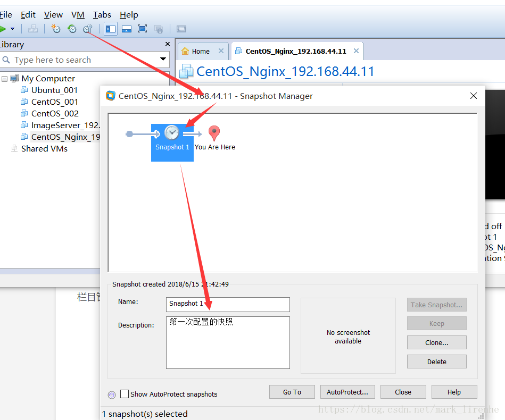
Task: Toggle the thumbnail bar toolbar icon
Action: click(127, 29)
